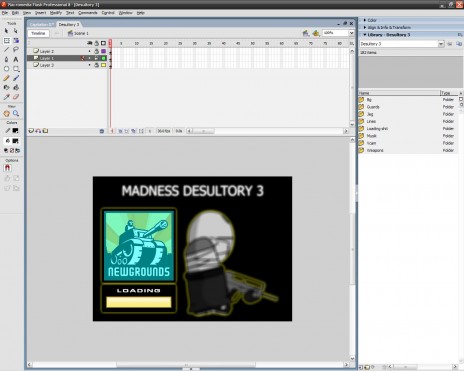Select the Brush tool
Viewport: 464px width, 371px height.
tap(16, 78)
